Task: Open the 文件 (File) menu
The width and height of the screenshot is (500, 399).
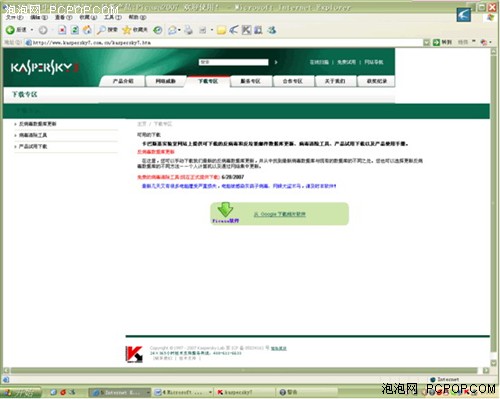Action: pyautogui.click(x=14, y=17)
